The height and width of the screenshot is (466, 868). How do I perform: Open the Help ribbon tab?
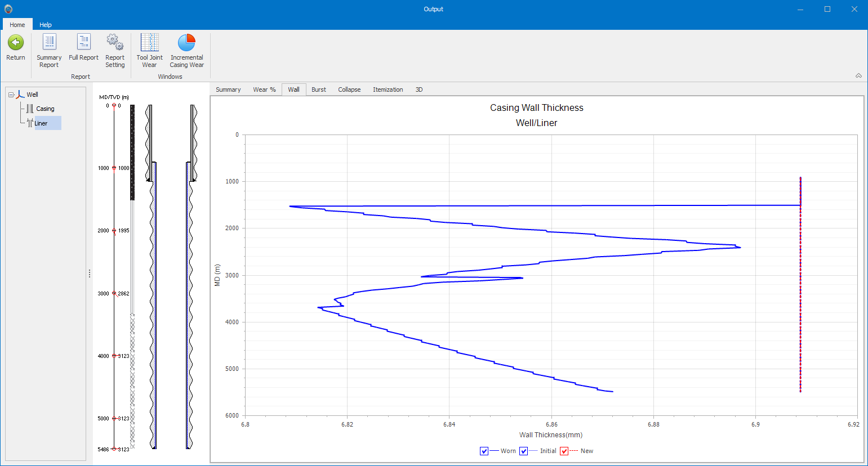click(46, 25)
